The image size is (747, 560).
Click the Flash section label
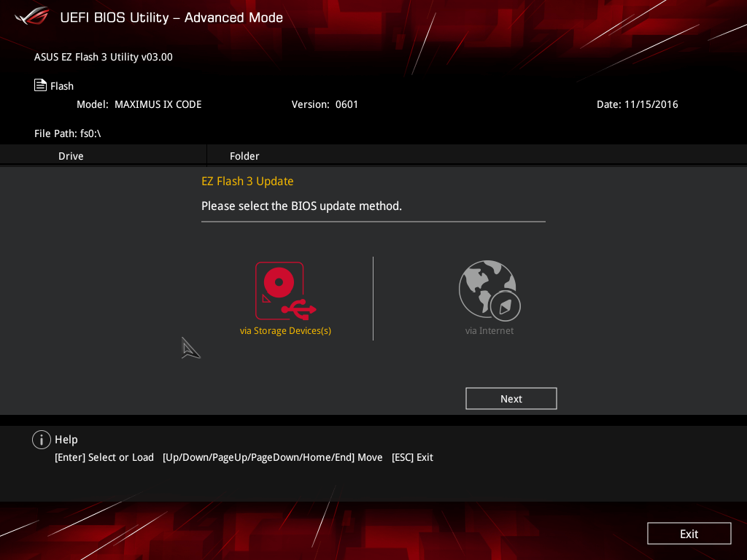pyautogui.click(x=62, y=86)
